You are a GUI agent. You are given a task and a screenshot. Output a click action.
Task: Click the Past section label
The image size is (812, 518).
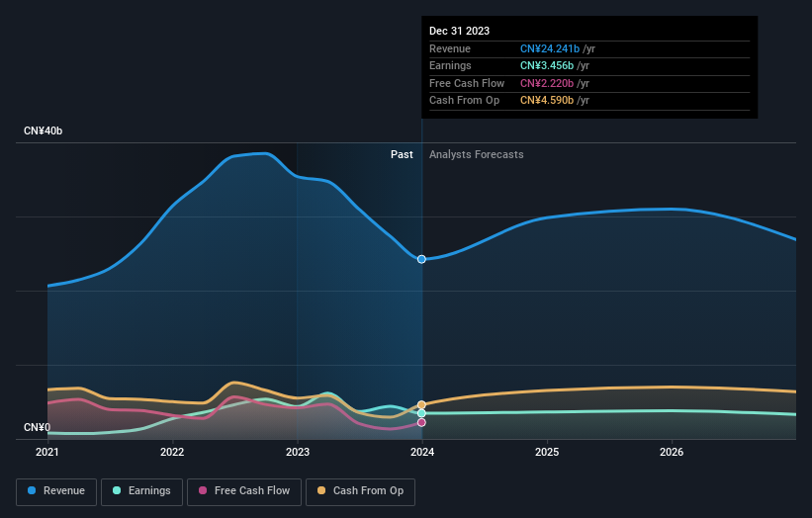coord(402,154)
